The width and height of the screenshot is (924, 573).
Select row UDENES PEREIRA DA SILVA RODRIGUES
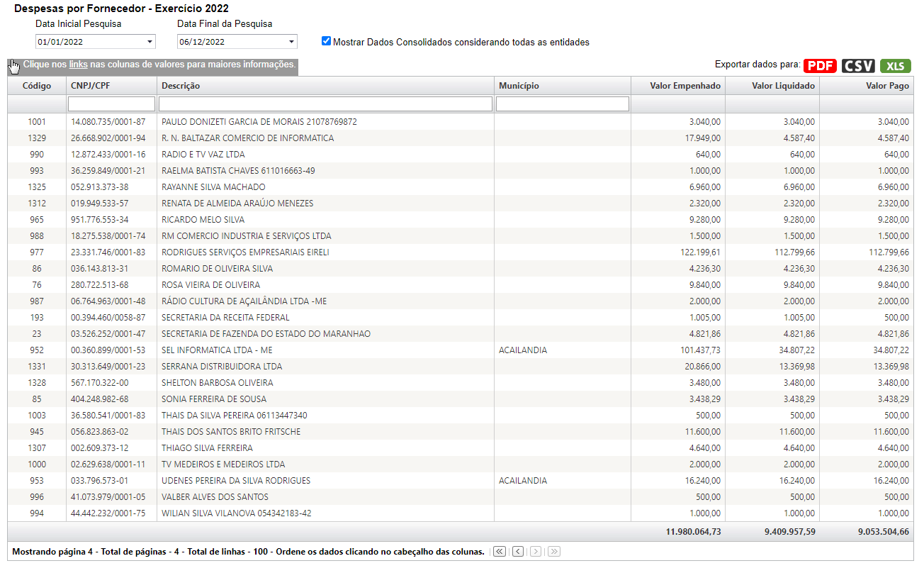(x=461, y=481)
